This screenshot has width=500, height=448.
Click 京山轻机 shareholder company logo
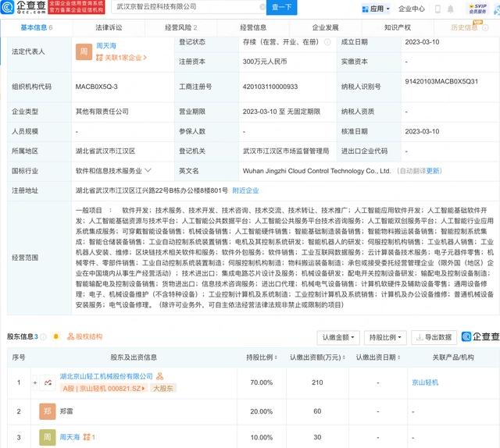pyautogui.click(x=47, y=382)
